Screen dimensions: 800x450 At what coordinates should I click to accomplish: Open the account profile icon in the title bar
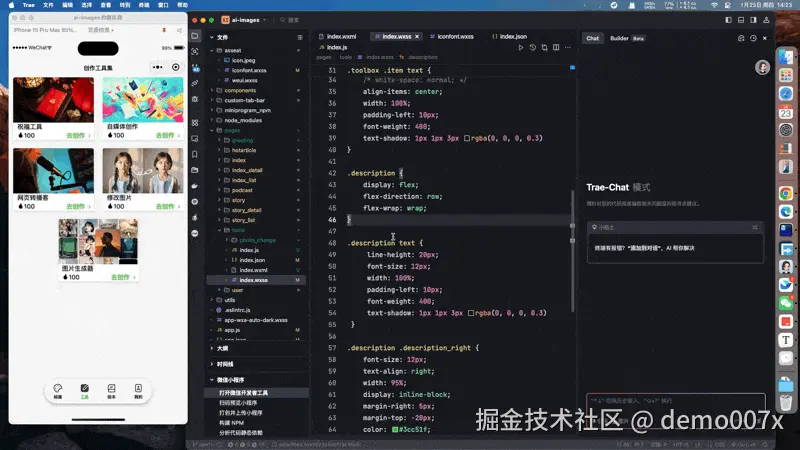[766, 20]
